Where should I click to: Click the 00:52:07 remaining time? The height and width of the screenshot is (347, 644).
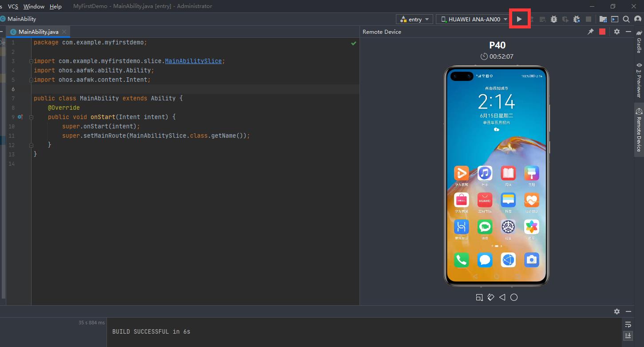tap(501, 56)
